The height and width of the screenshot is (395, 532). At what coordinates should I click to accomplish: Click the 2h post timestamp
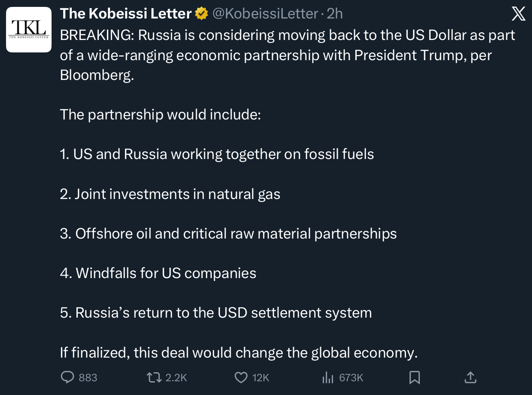335,14
